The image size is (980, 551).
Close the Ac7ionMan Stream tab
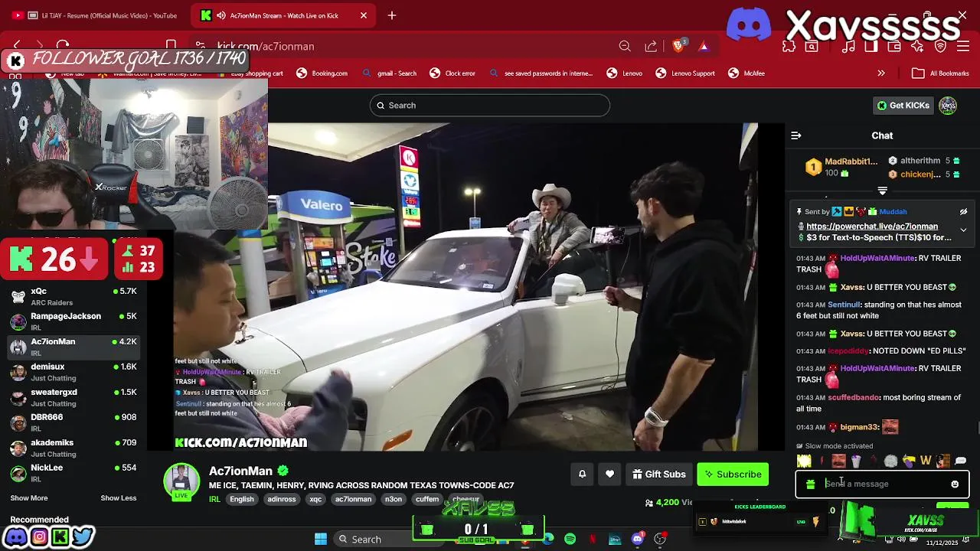tap(364, 15)
